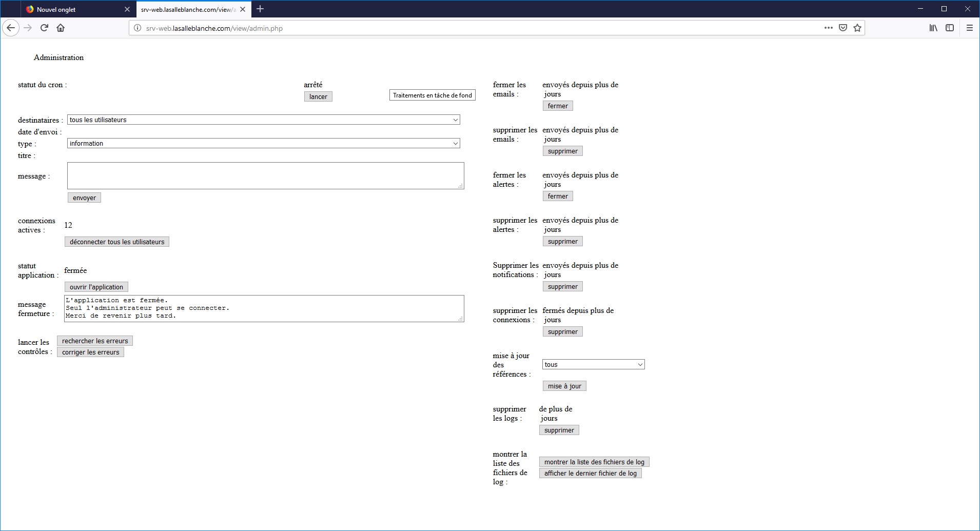980x531 pixels.
Task: Open the type dropdown showing information
Action: pos(263,143)
